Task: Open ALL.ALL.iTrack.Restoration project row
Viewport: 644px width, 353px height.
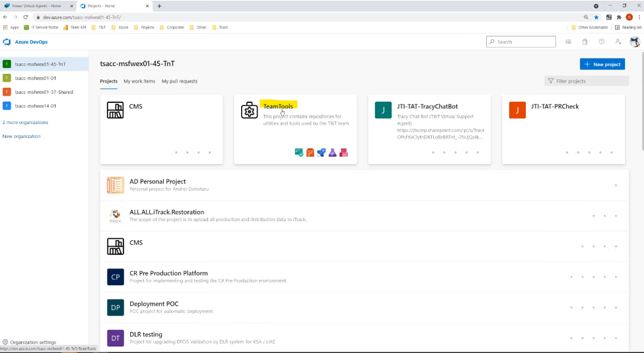Action: (x=365, y=216)
